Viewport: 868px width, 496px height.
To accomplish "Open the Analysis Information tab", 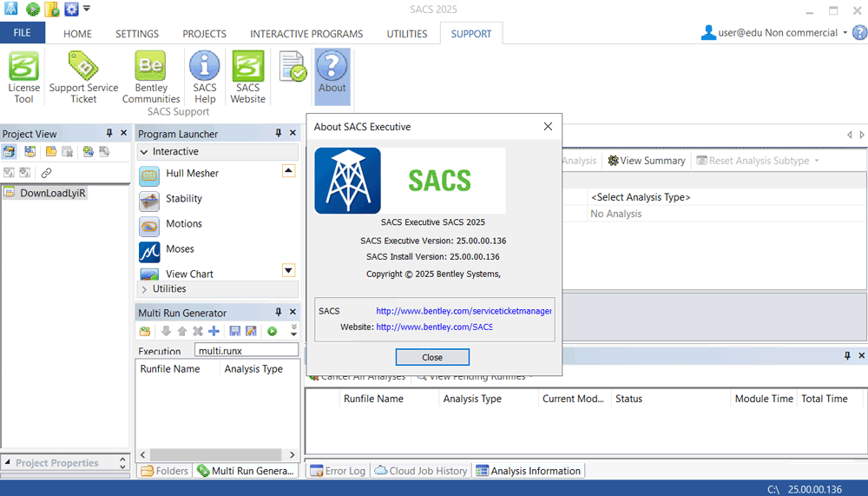I will [529, 471].
